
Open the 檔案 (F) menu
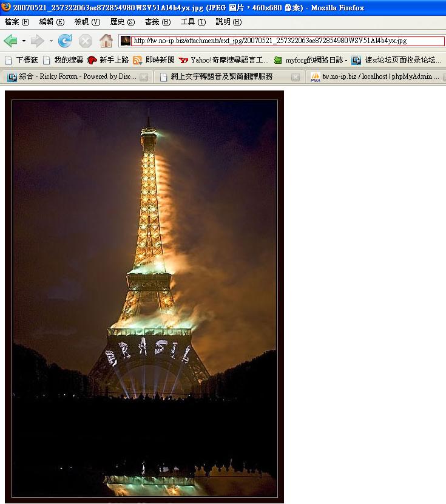point(17,22)
